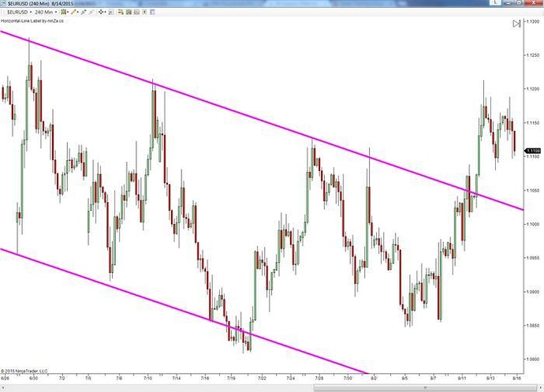Screen dimensions: 544x392
Task: Click the 1.1300 price axis label
Action: point(533,21)
